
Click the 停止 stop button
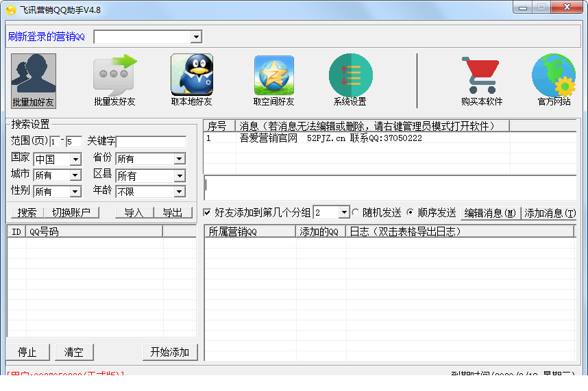[x=27, y=352]
